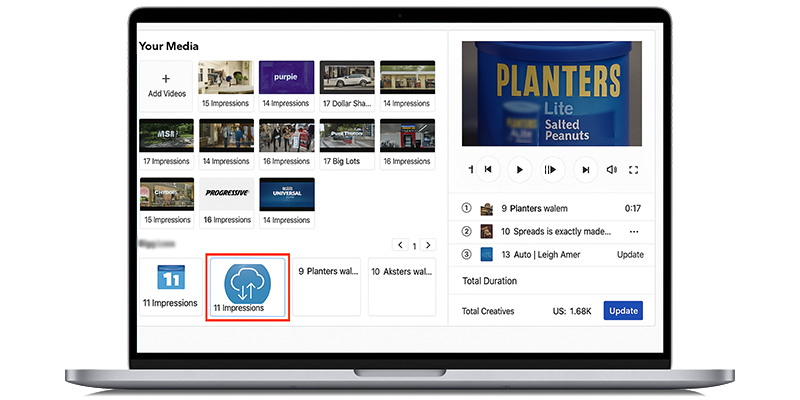The height and width of the screenshot is (400, 800).
Task: Open the 17 Dollar Sha... video
Action: [x=347, y=86]
